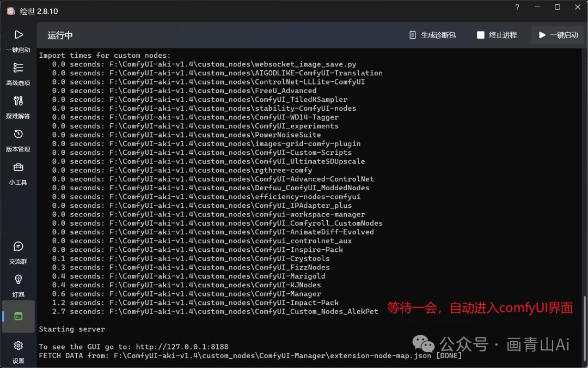Click the efficiency-nodes-comfyui line

pos(206,196)
